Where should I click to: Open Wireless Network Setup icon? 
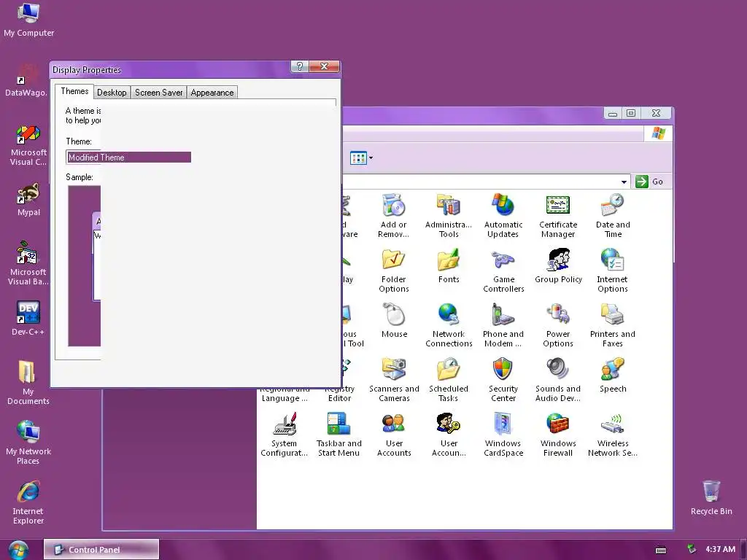(x=613, y=435)
